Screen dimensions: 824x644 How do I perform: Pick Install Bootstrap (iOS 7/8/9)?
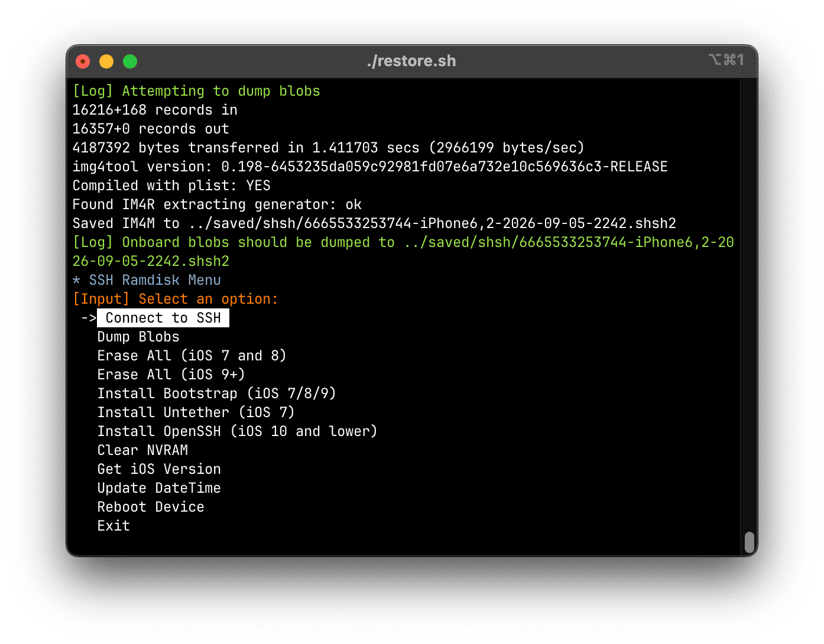[216, 393]
